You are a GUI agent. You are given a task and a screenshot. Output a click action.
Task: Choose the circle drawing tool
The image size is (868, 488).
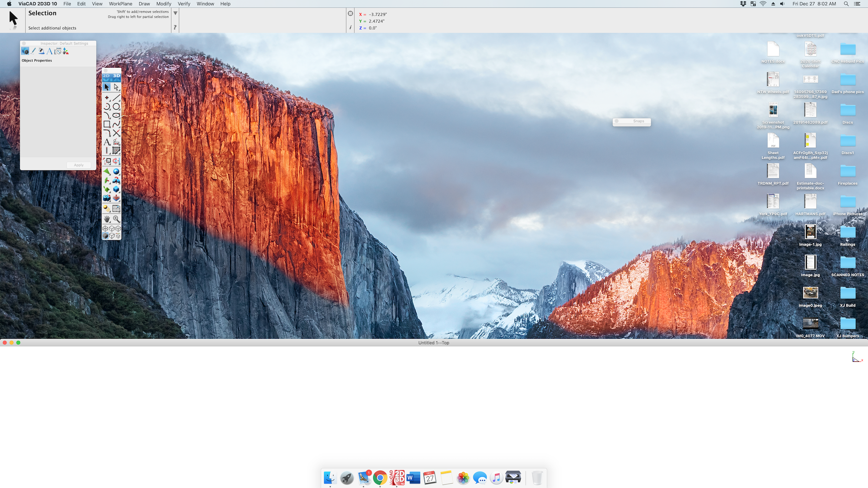coord(116,106)
